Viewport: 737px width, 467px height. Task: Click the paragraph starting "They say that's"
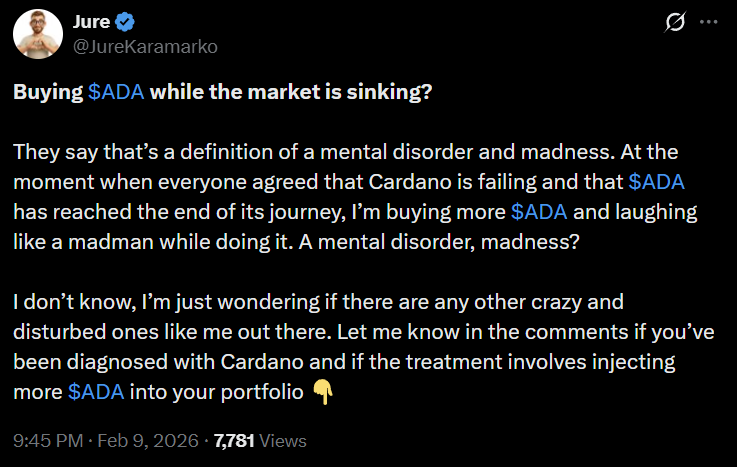(x=300, y=155)
